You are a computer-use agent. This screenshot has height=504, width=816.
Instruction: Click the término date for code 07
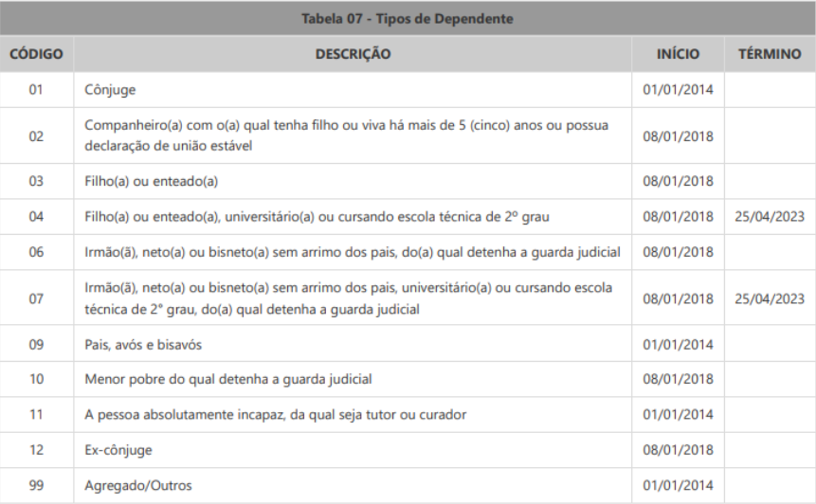coord(769,297)
